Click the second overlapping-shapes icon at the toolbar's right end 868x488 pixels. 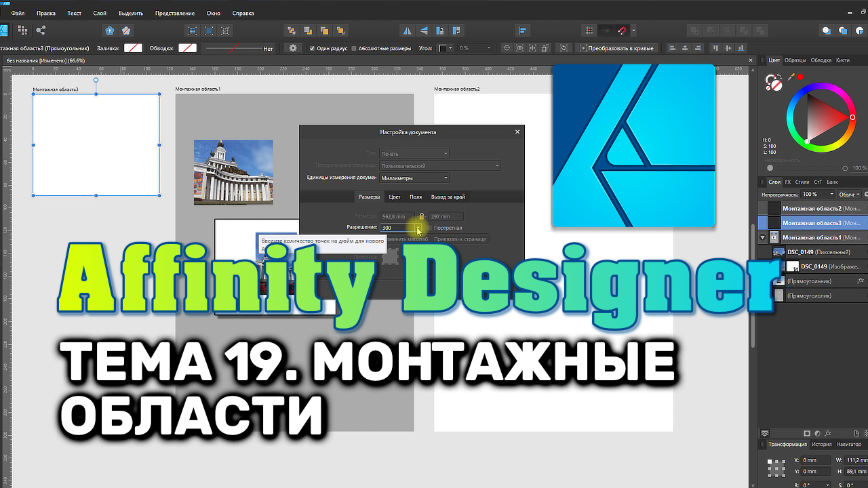tap(843, 30)
